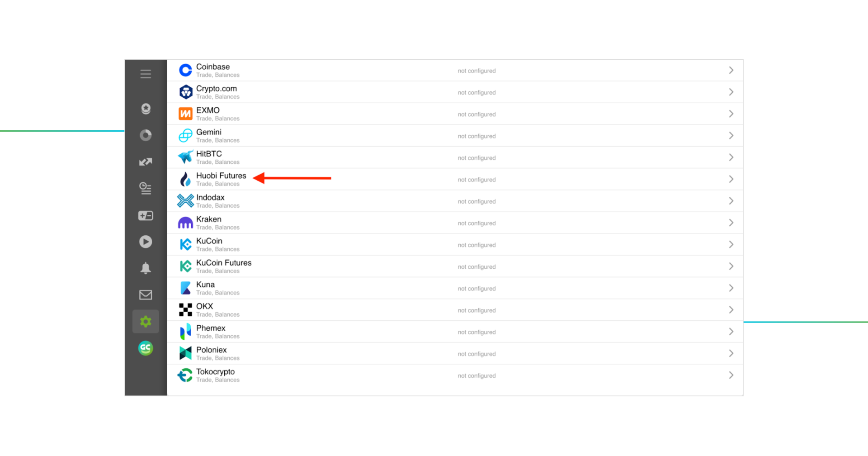Expand the Tokocrypto row chevron
Screen dimensions: 868x456
pyautogui.click(x=731, y=375)
